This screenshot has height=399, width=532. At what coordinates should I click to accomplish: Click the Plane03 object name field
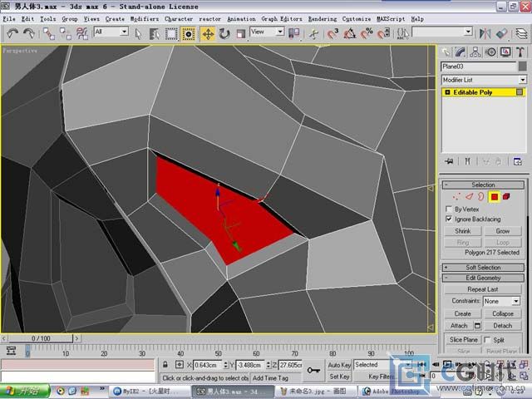click(x=479, y=66)
